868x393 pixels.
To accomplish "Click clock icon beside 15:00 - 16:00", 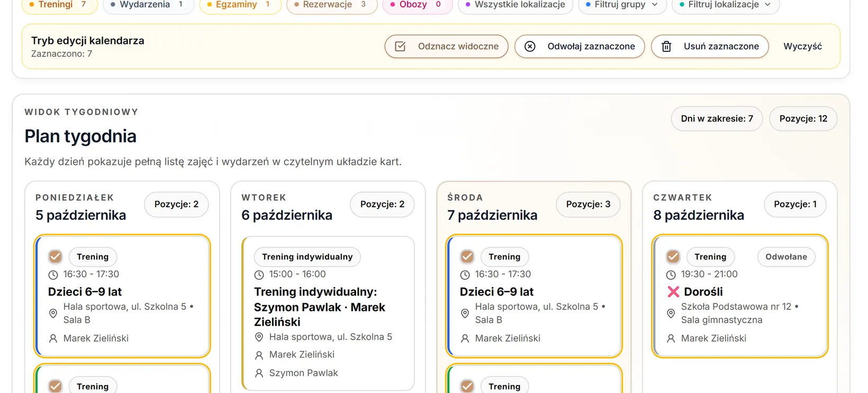I will (259, 275).
